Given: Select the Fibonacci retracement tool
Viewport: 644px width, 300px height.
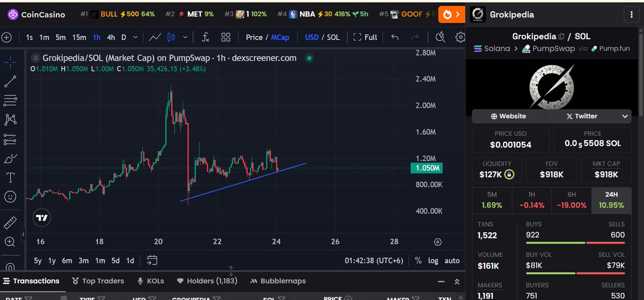Looking at the screenshot, I should [x=10, y=100].
